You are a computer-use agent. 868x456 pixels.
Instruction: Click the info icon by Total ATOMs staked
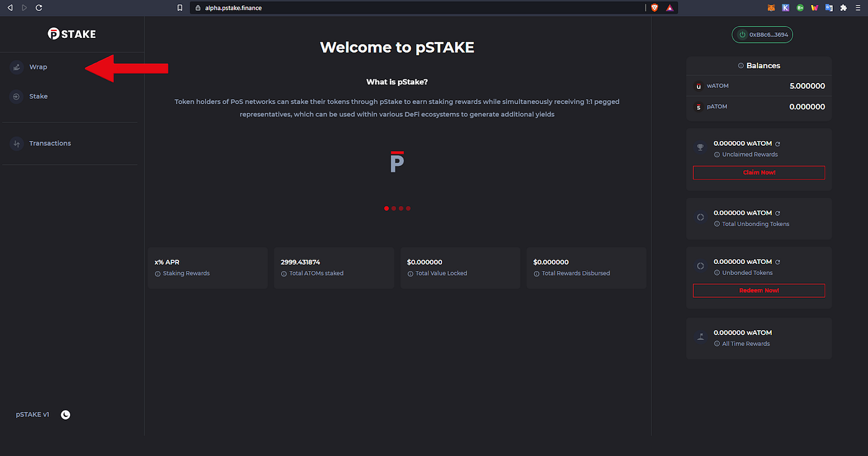point(284,273)
